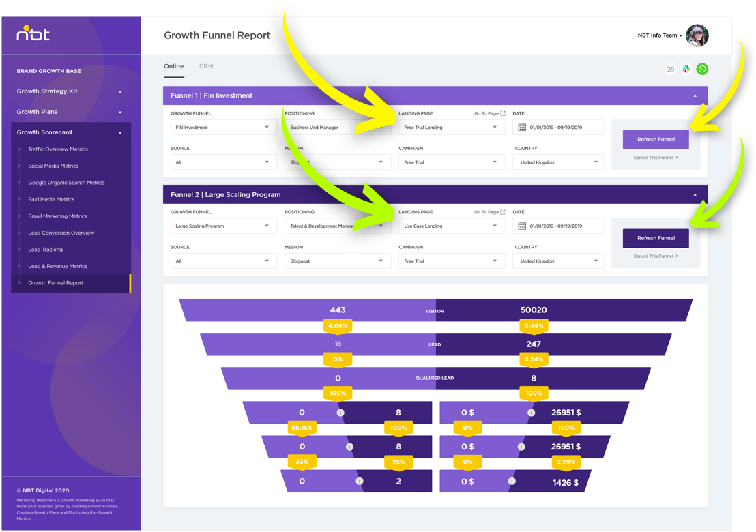
Task: Collapse Funnel 2 Large Scaling Program panel
Action: tap(695, 194)
